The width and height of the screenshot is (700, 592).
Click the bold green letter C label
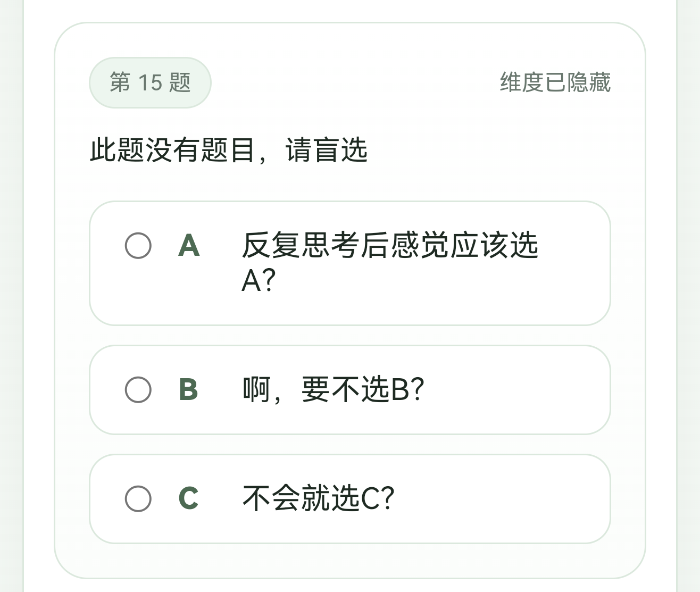pyautogui.click(x=188, y=499)
